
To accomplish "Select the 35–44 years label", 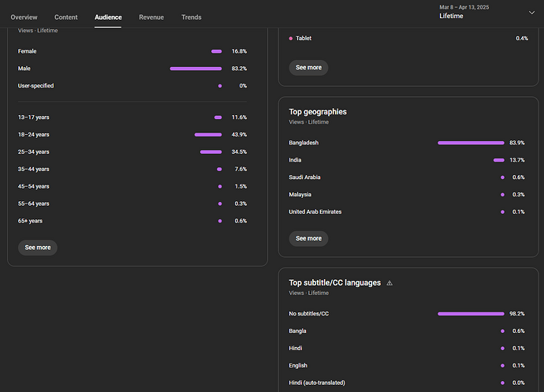I will tap(33, 169).
